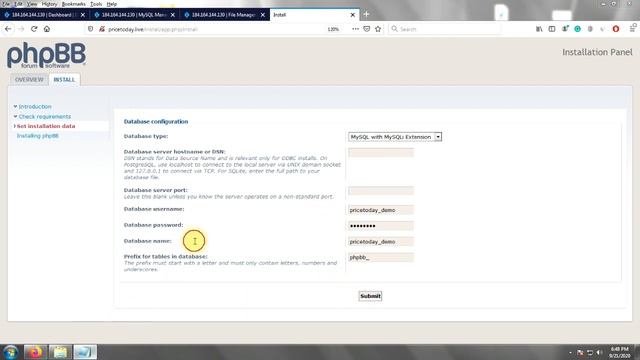
Task: Open the Bookmarks menu
Action: pos(73,4)
